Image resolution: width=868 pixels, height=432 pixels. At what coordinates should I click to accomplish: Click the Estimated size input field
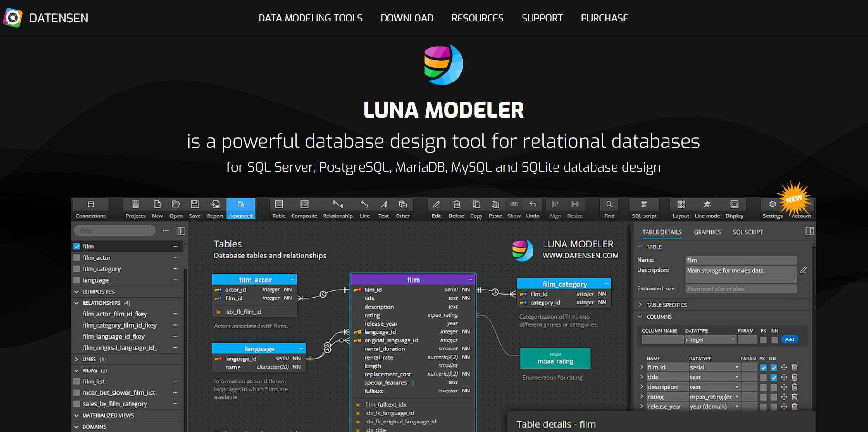coord(741,289)
